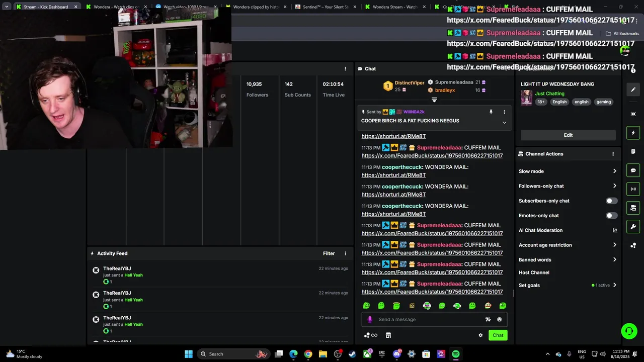Open three-dot menu above stats panel

click(x=345, y=69)
